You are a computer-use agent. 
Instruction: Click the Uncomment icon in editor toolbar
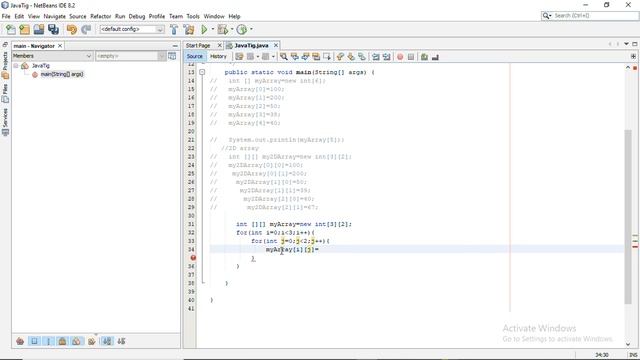click(435, 57)
